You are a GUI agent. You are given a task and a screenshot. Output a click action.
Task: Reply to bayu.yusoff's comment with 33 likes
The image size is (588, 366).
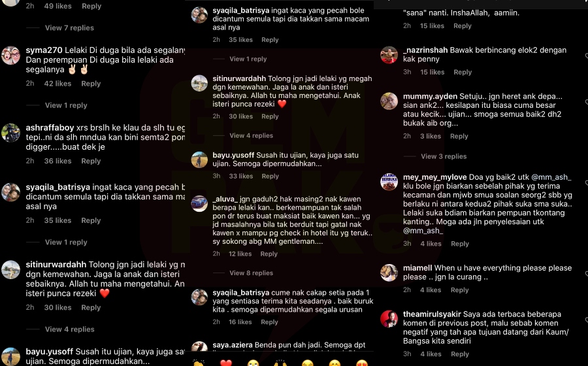[x=270, y=176]
